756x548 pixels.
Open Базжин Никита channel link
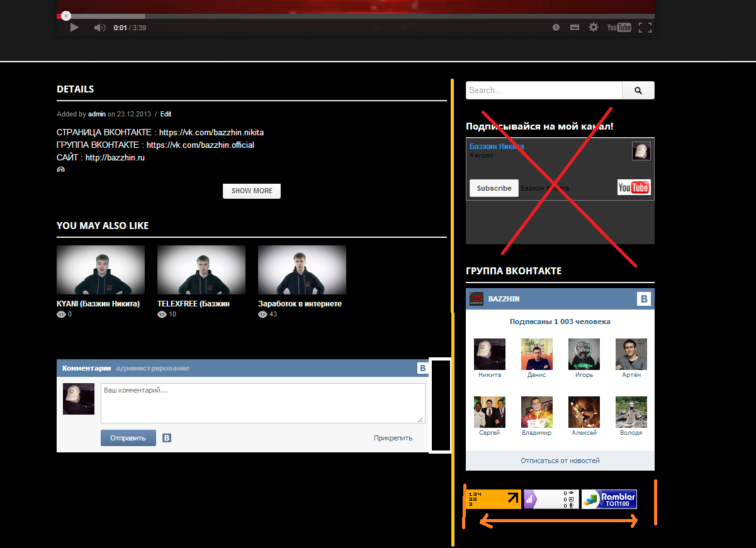tap(497, 147)
